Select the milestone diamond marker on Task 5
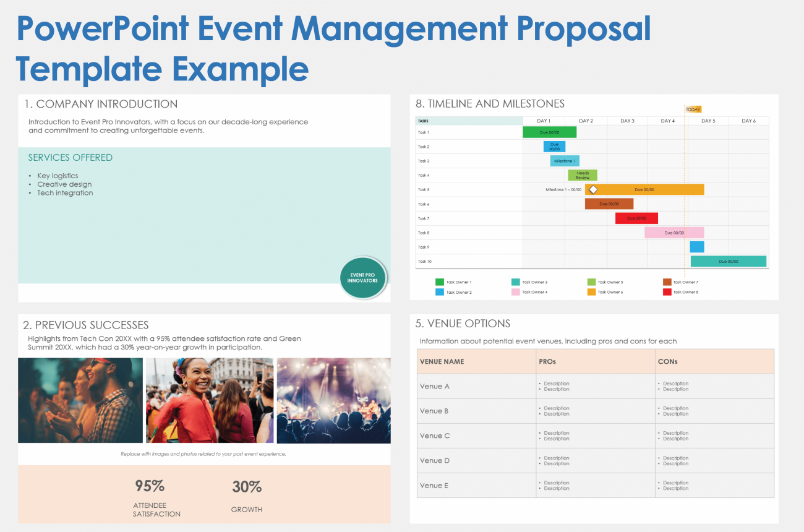The image size is (804, 532). (x=594, y=189)
